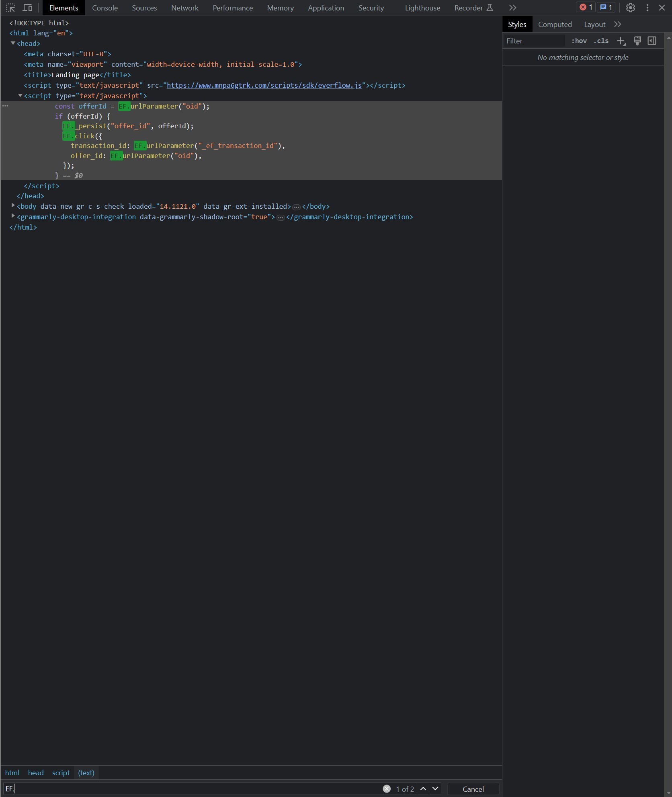Image resolution: width=672 pixels, height=797 pixels.
Task: Select the Styles pane tab
Action: tap(517, 25)
